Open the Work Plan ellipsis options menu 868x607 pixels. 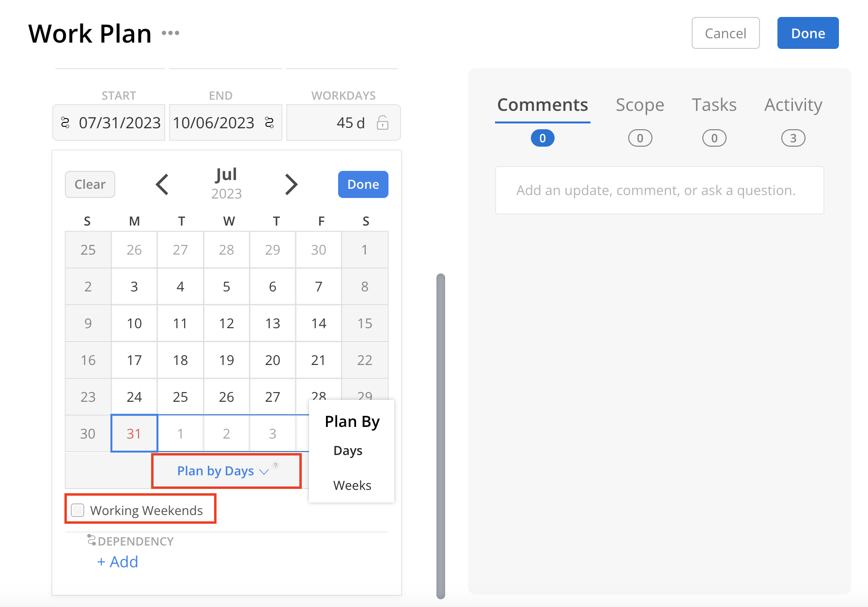click(x=170, y=33)
